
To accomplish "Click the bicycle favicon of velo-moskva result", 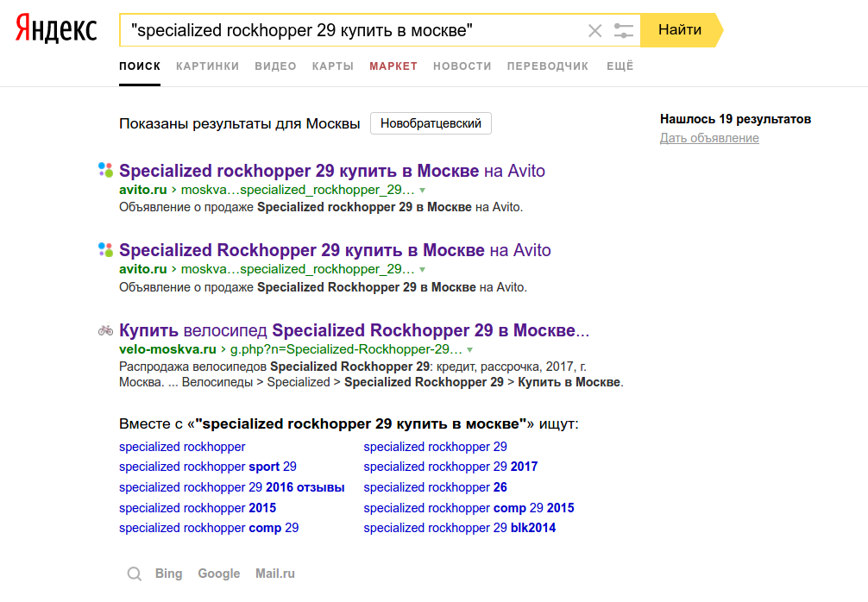I will (x=105, y=329).
